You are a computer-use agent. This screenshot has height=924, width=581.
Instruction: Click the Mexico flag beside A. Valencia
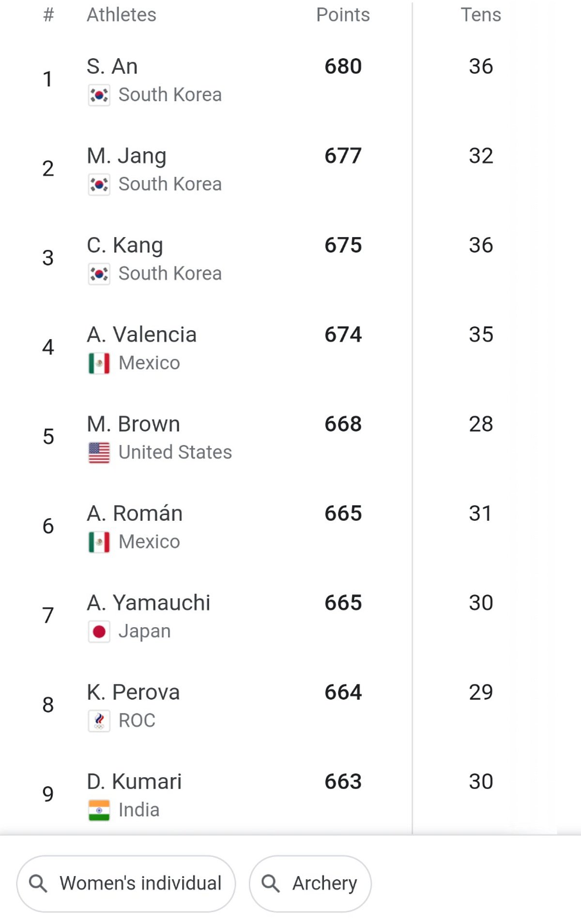click(x=98, y=362)
